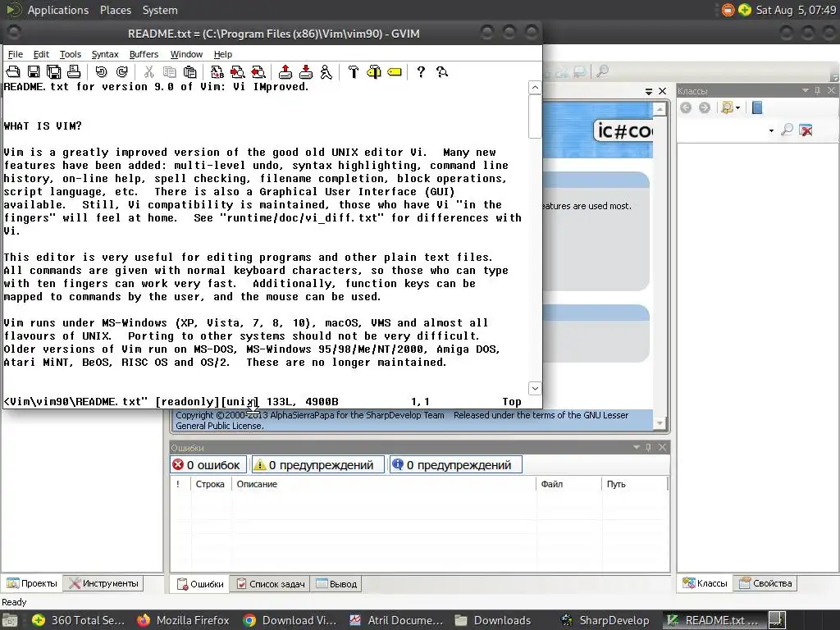
Task: Open Find and Replace tool icon
Action: pyautogui.click(x=217, y=72)
